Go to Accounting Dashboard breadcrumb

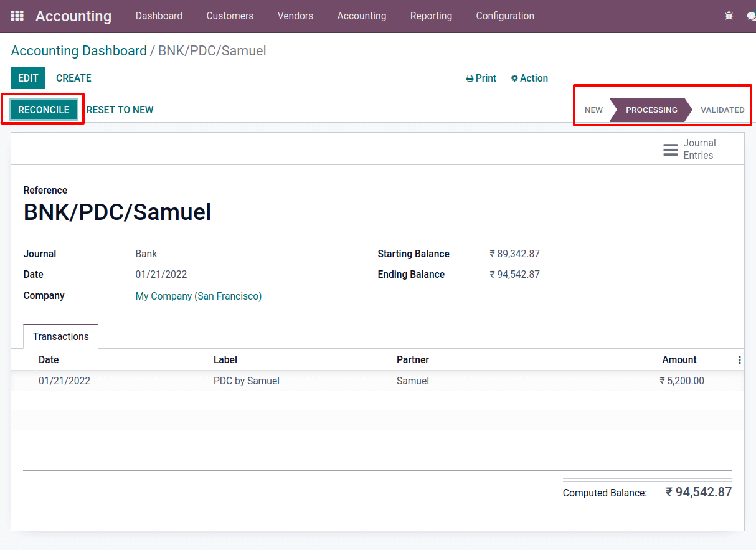79,51
